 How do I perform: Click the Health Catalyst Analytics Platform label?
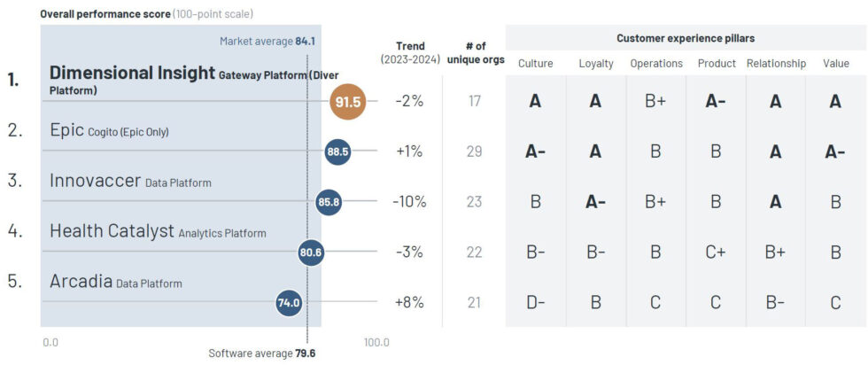tap(158, 232)
